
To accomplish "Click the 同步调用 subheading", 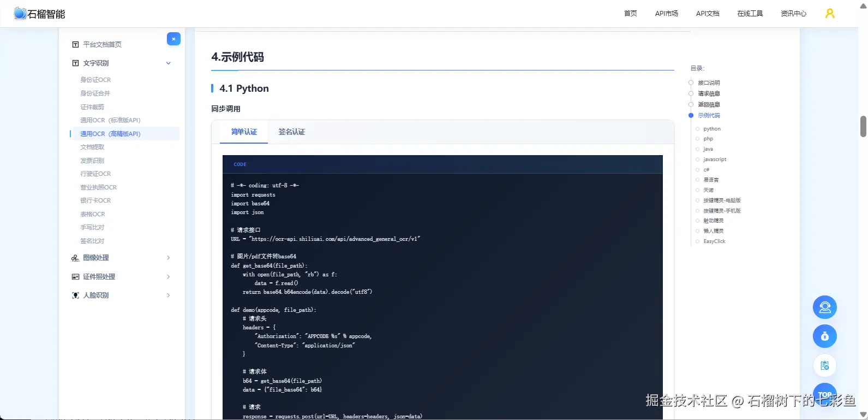I will coord(226,109).
